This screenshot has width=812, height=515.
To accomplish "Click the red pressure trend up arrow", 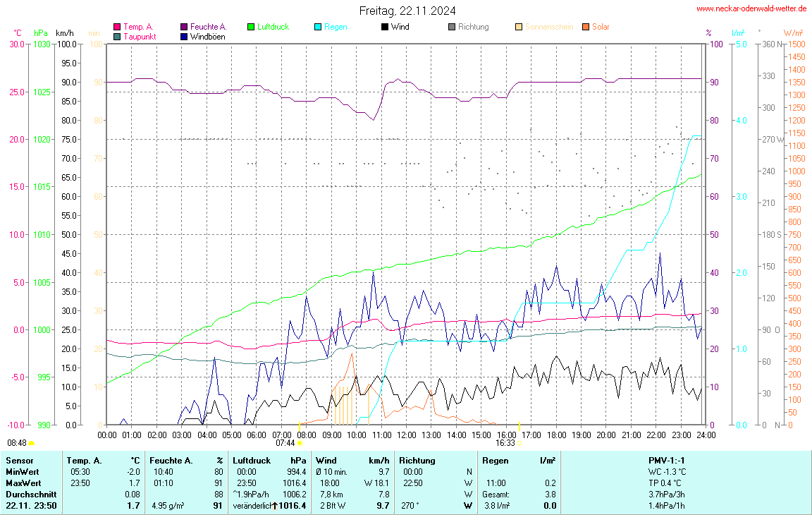I will pos(275,506).
